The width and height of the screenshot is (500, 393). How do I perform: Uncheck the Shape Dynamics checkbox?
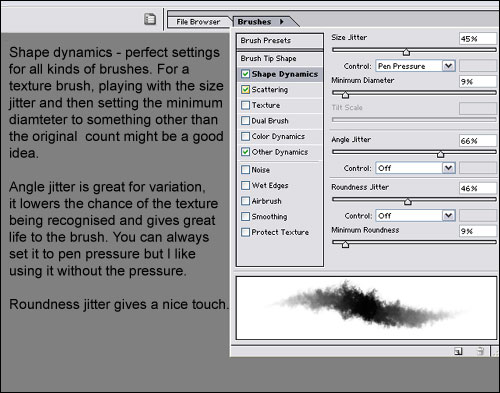pos(245,74)
